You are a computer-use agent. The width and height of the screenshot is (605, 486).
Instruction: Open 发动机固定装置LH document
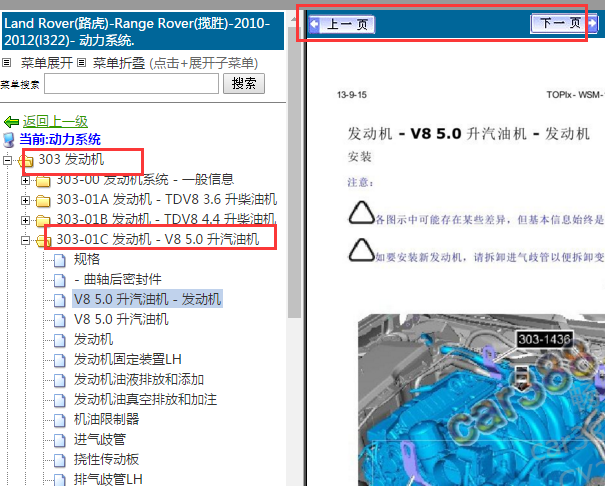(127, 359)
